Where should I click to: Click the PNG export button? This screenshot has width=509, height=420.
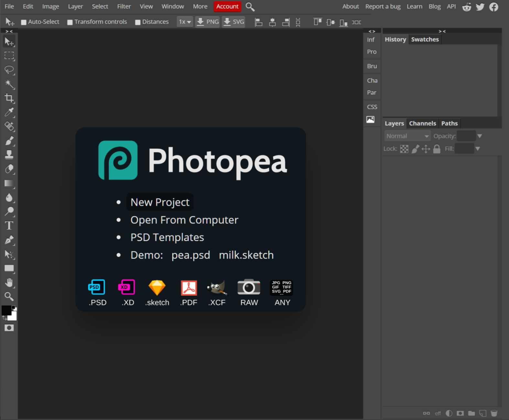(x=207, y=22)
